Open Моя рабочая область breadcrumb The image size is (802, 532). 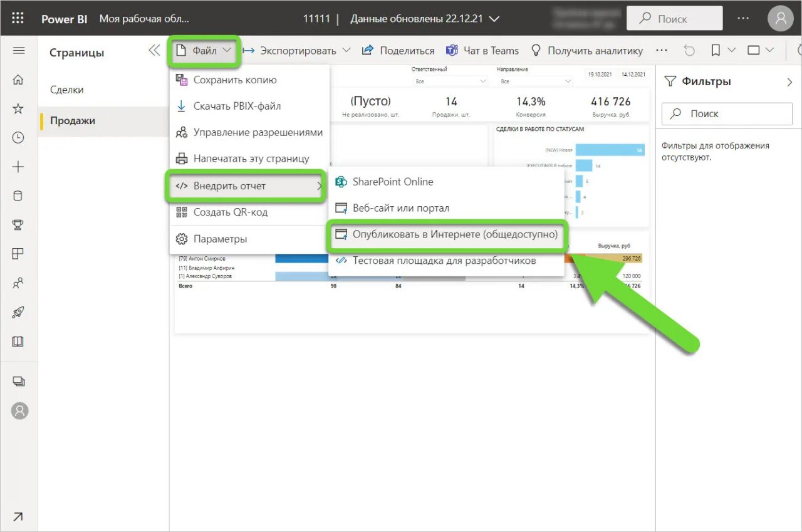click(x=144, y=19)
